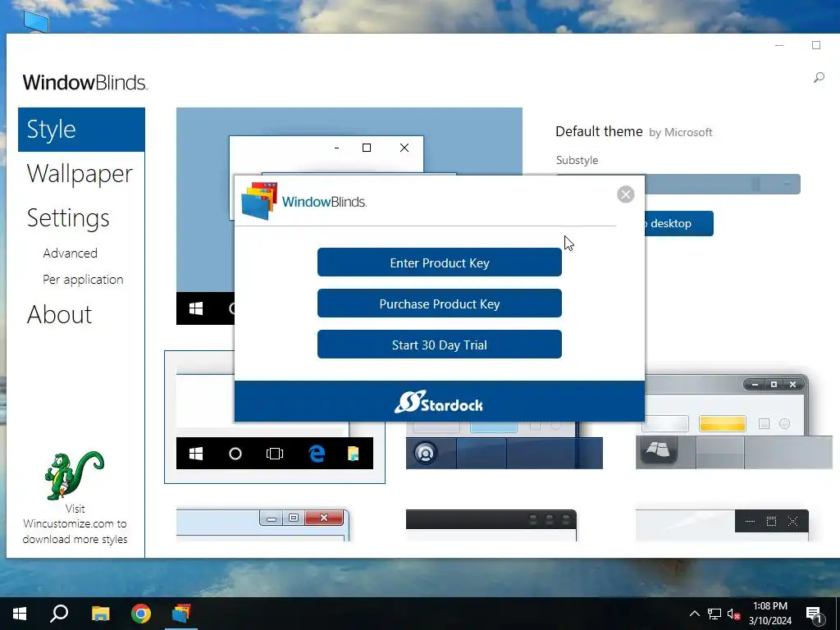Select Advanced settings submenu
The image size is (840, 630).
point(71,253)
